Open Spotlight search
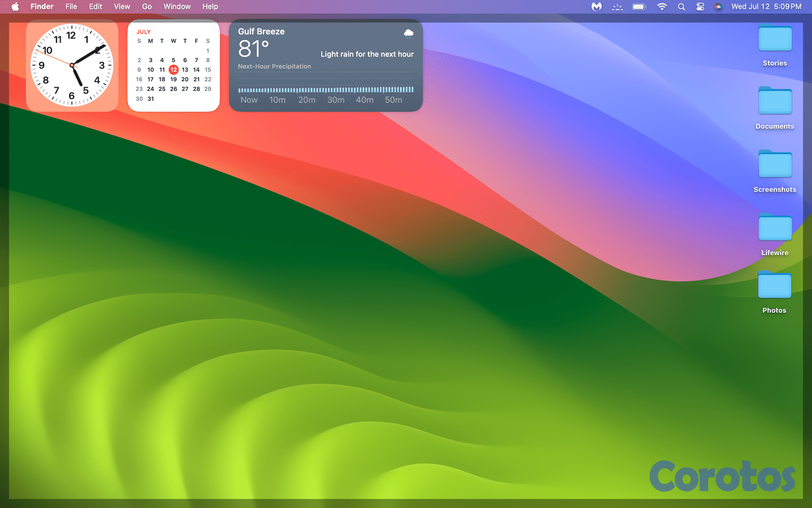The width and height of the screenshot is (812, 508). click(x=682, y=6)
